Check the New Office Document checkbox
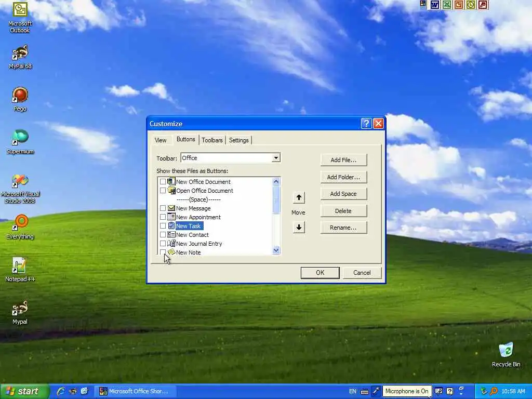The width and height of the screenshot is (532, 399). point(163,182)
